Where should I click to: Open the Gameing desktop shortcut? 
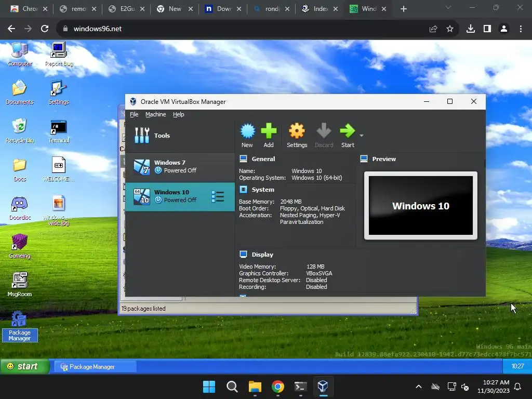(20, 246)
